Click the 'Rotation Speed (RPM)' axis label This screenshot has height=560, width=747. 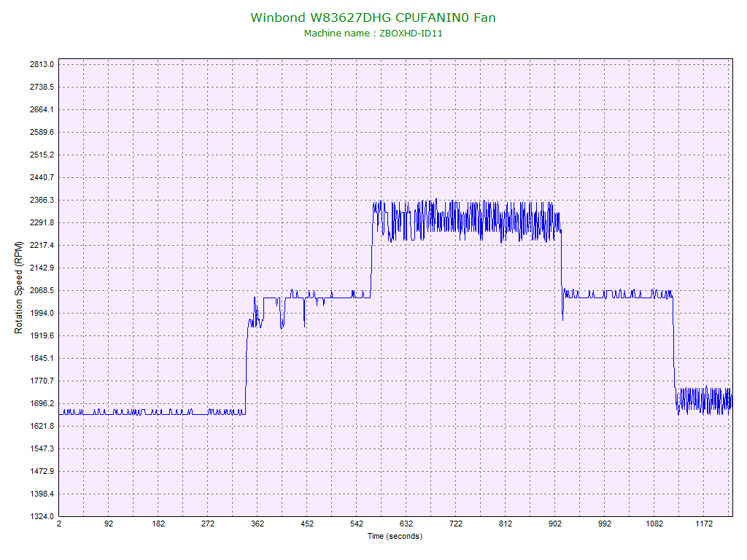tap(18, 287)
